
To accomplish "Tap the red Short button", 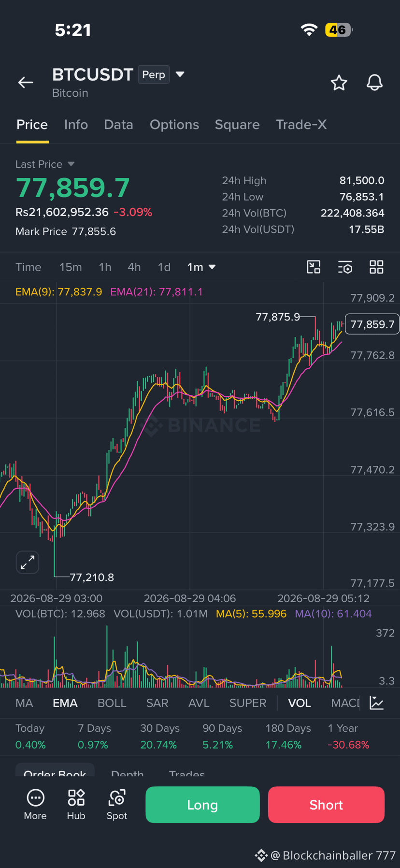I will (326, 805).
